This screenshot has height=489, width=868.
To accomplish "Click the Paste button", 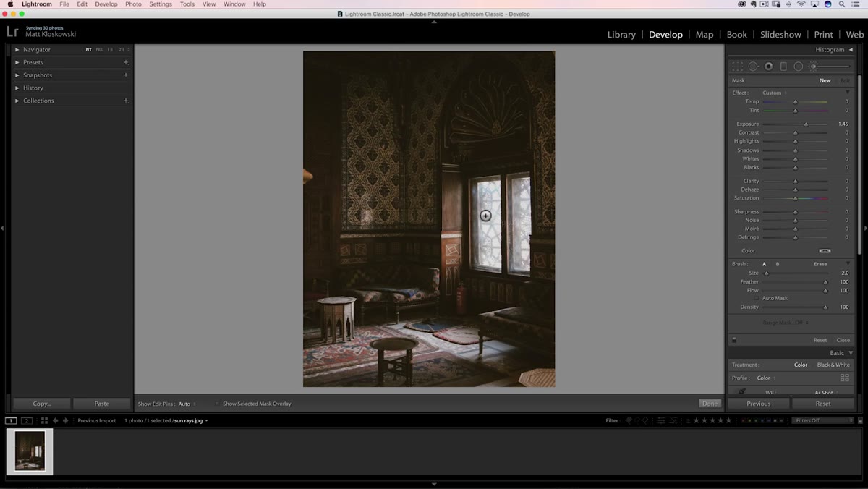I will [x=102, y=404].
